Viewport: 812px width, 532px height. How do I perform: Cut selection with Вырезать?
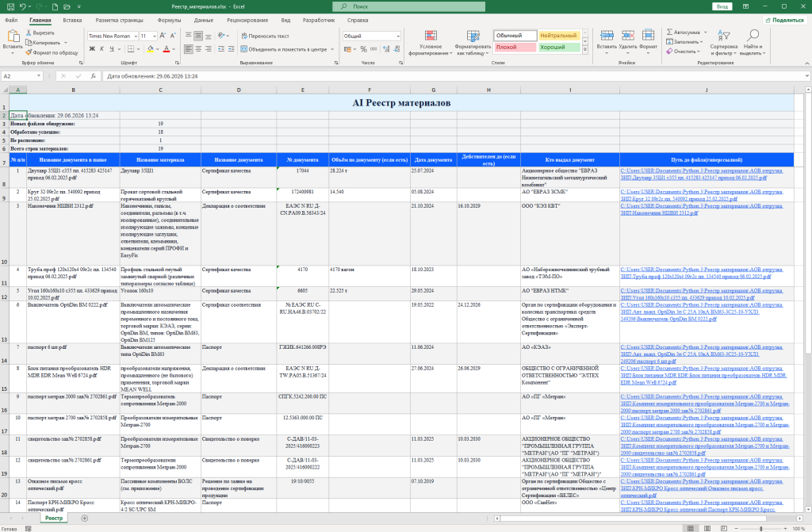[40, 33]
